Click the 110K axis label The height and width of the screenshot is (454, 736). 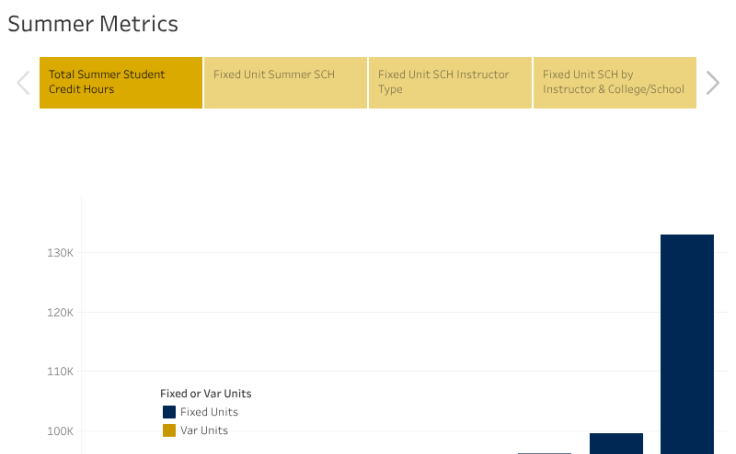click(x=59, y=372)
